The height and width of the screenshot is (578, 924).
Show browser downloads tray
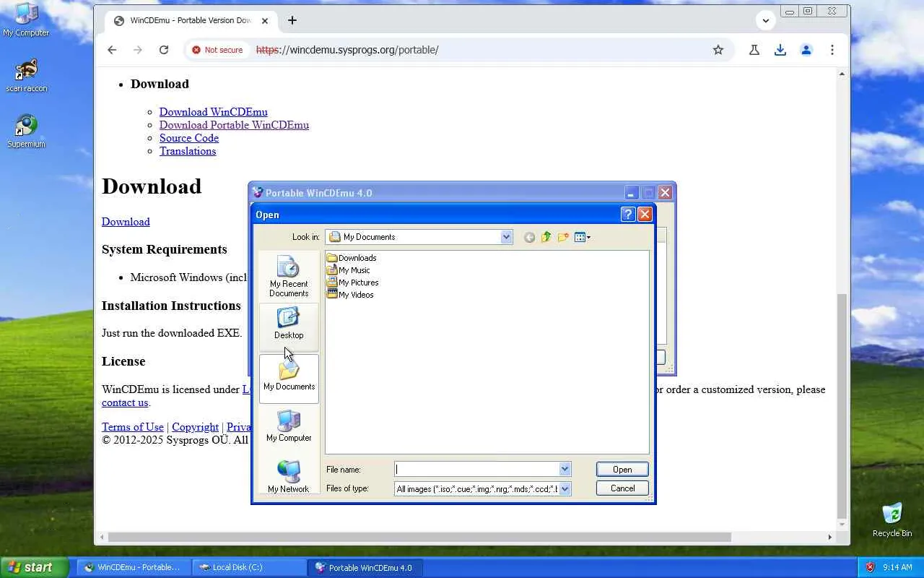[780, 50]
